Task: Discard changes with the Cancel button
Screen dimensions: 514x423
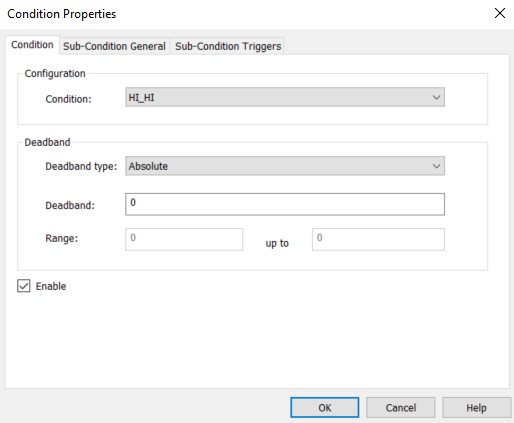Action: (401, 407)
